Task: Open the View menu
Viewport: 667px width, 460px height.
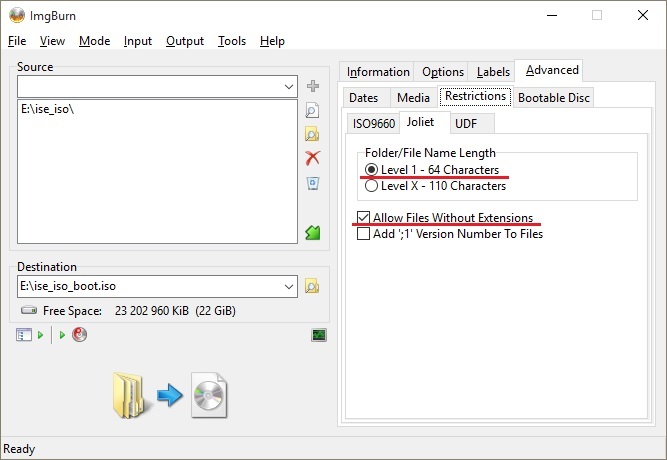Action: pyautogui.click(x=52, y=41)
